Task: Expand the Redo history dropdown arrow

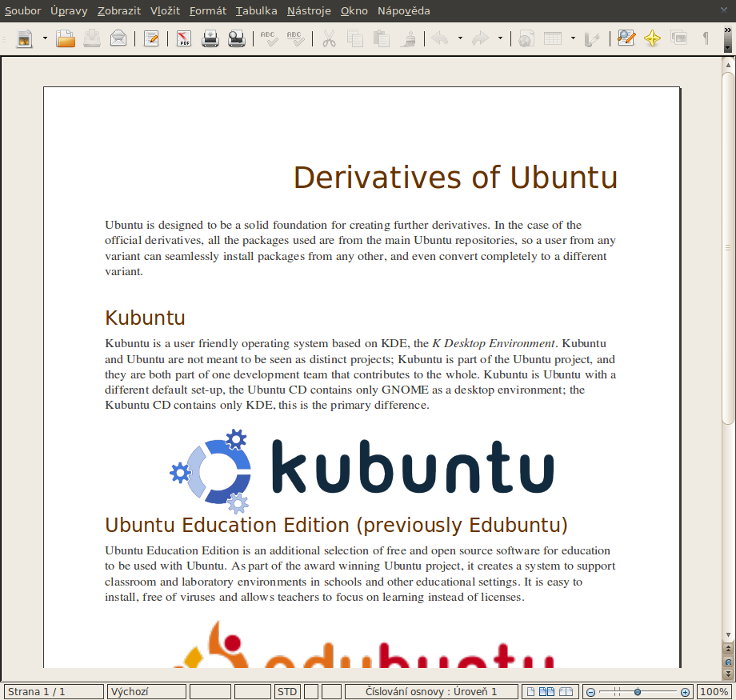Action: 500,38
